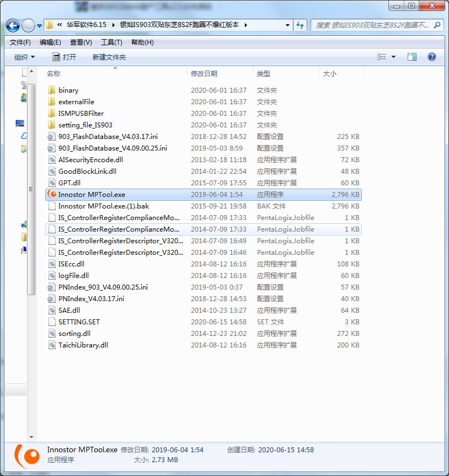Select the binary folder icon

[x=52, y=90]
